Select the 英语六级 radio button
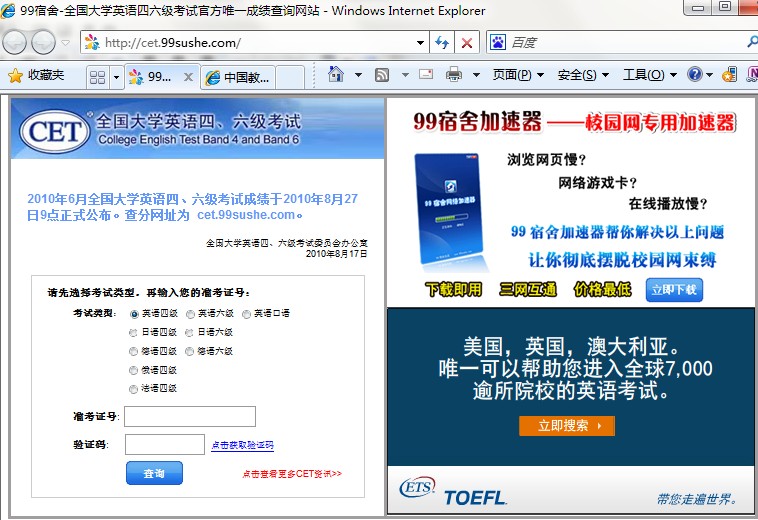Image resolution: width=758 pixels, height=520 pixels. click(x=190, y=314)
